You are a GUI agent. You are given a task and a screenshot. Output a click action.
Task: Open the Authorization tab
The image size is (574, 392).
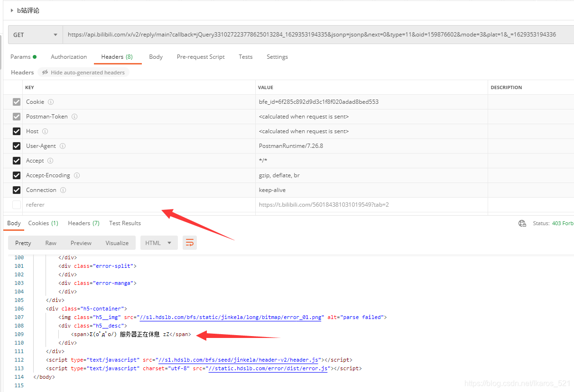point(69,57)
